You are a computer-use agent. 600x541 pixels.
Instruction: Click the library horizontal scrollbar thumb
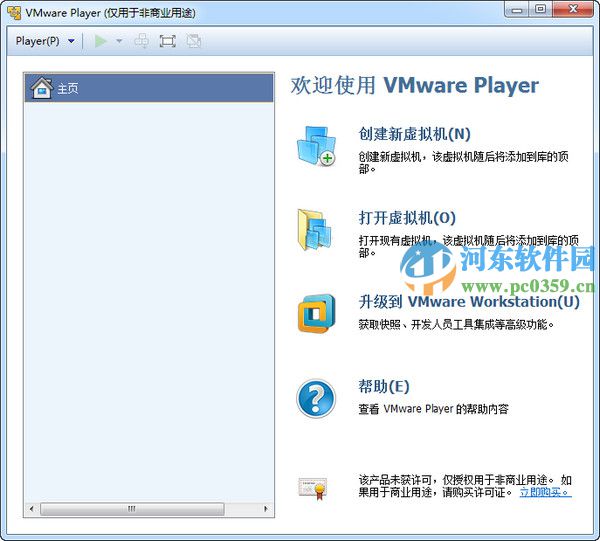(x=132, y=509)
